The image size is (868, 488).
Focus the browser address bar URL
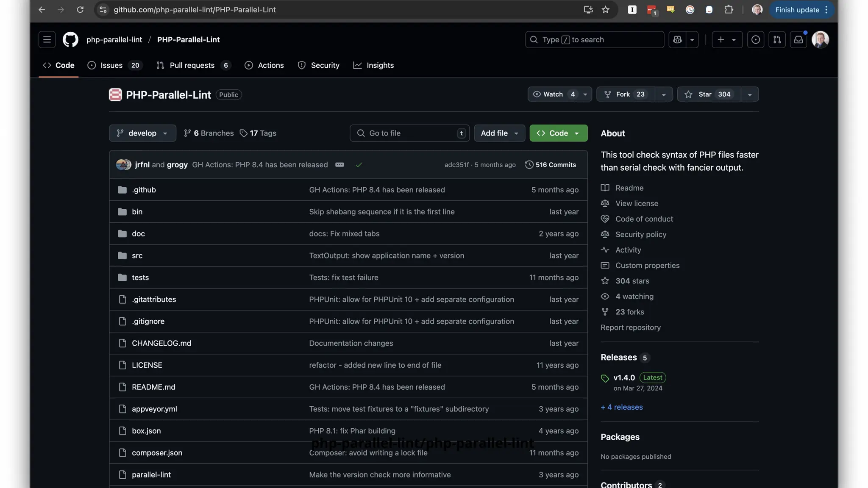pos(195,10)
